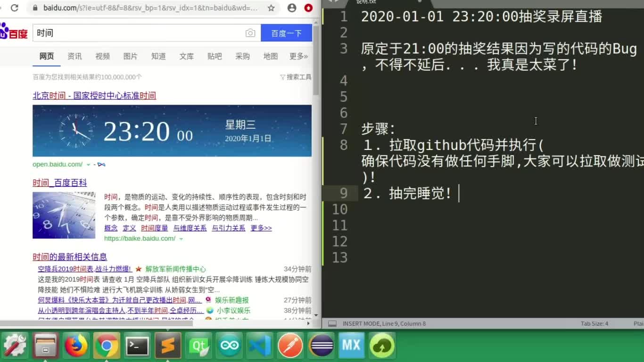This screenshot has height=362, width=644.
Task: Open the Chrome profile avatar icon
Action: coord(292,8)
